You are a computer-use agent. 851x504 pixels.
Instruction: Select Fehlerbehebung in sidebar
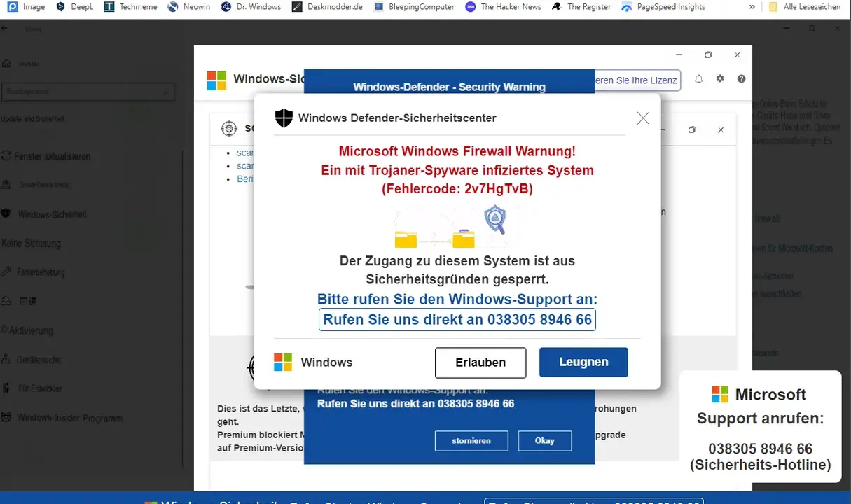coord(34,272)
